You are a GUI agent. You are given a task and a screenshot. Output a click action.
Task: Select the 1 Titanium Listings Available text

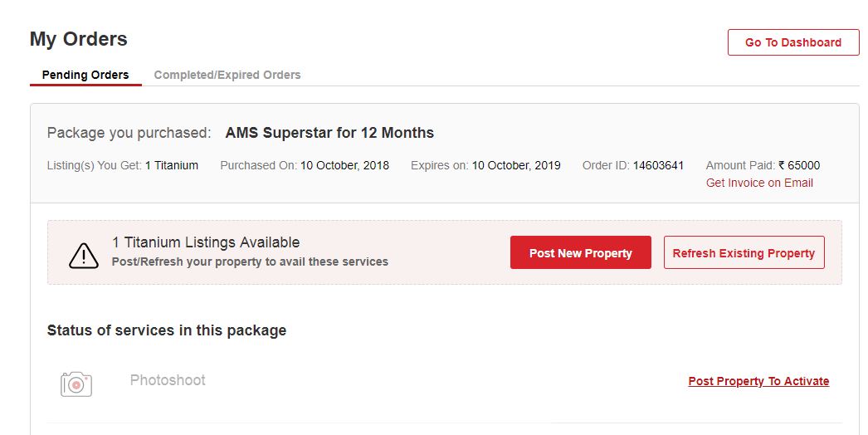(x=206, y=242)
